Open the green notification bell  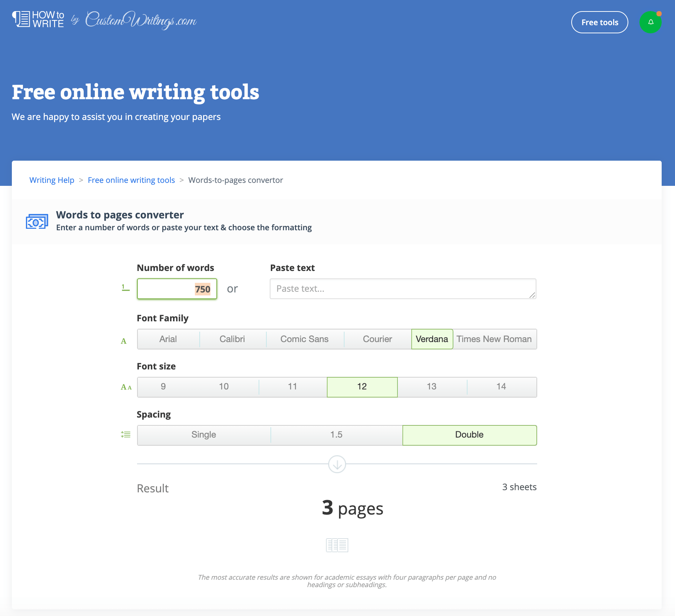(651, 22)
